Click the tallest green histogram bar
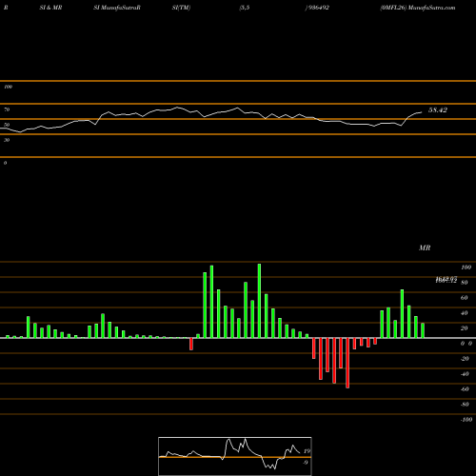This screenshot has height=476, width=476. pos(259,301)
